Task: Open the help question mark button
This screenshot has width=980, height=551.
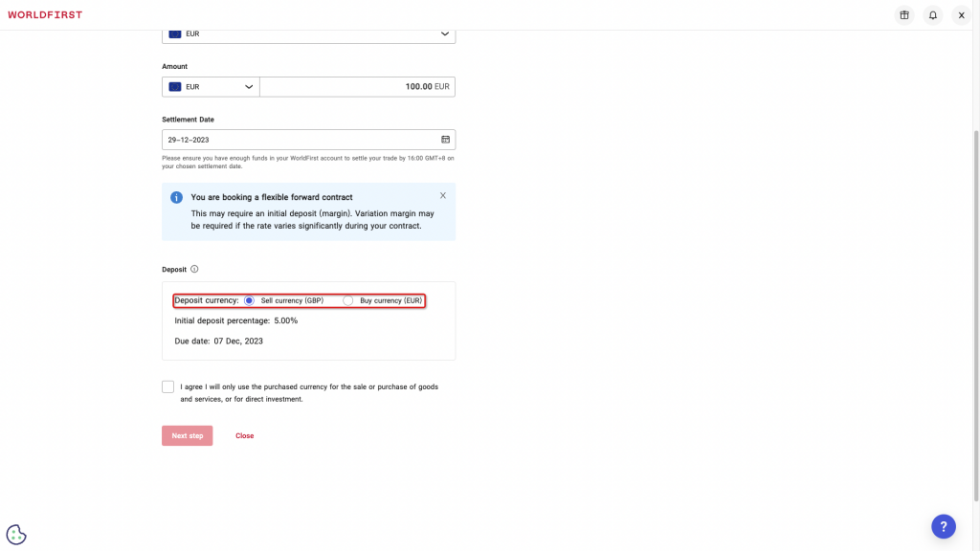Action: coord(943,526)
